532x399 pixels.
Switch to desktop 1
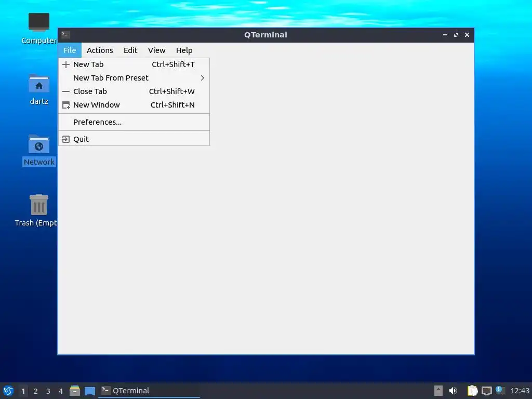pos(23,391)
